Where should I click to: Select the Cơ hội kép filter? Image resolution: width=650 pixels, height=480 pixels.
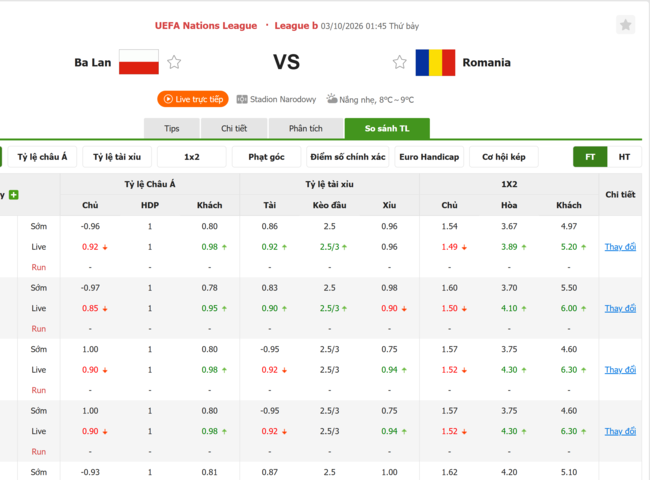(x=504, y=157)
